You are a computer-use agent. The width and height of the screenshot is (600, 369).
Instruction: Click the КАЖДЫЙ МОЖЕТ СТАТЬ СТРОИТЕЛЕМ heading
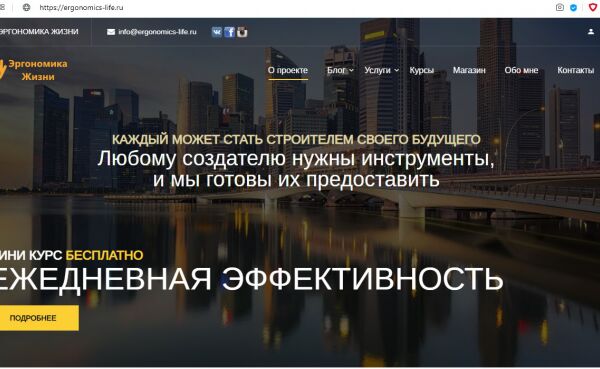coord(296,139)
